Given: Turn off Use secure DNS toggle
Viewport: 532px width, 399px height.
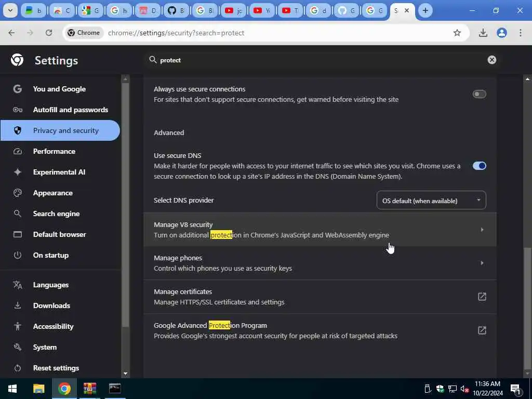Looking at the screenshot, I should (x=479, y=166).
